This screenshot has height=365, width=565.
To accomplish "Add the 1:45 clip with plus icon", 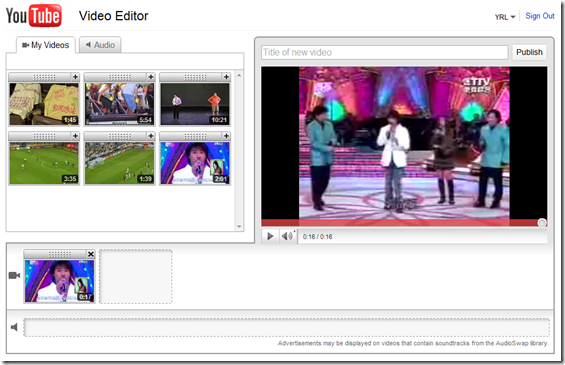I will (x=75, y=77).
